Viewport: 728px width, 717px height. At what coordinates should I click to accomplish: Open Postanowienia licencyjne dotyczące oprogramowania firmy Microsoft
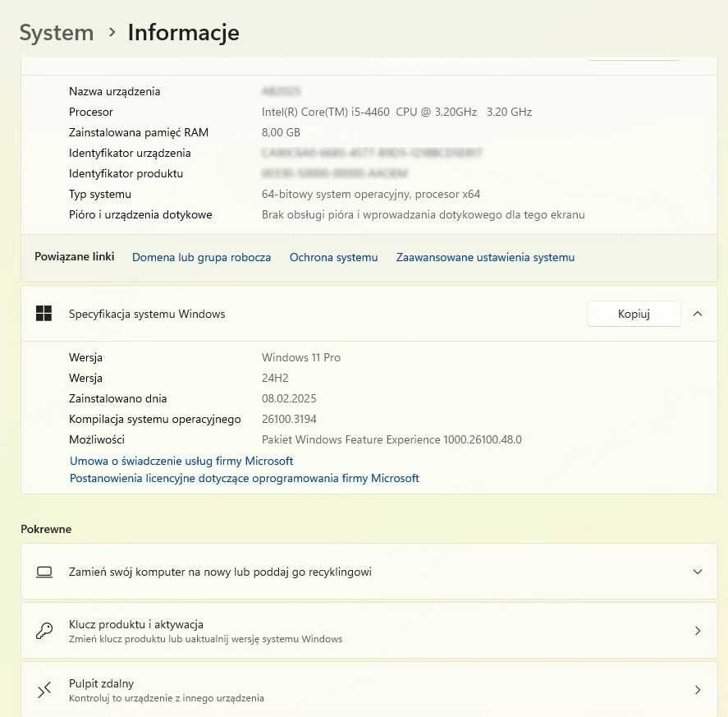pyautogui.click(x=245, y=478)
